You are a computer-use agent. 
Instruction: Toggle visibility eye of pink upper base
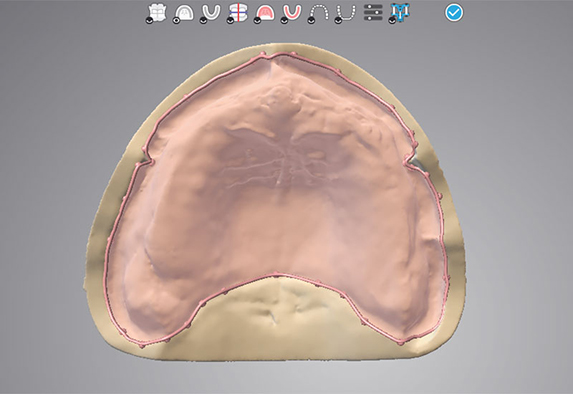tap(257, 21)
